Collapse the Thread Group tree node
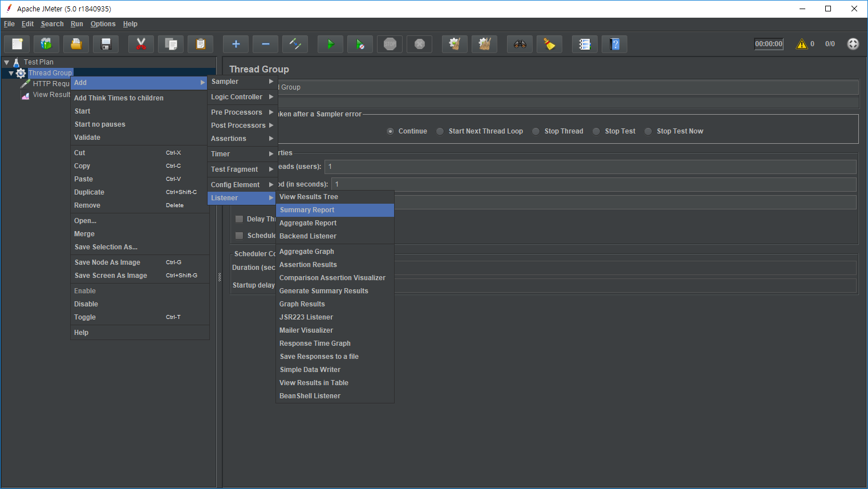868x489 pixels. [11, 73]
